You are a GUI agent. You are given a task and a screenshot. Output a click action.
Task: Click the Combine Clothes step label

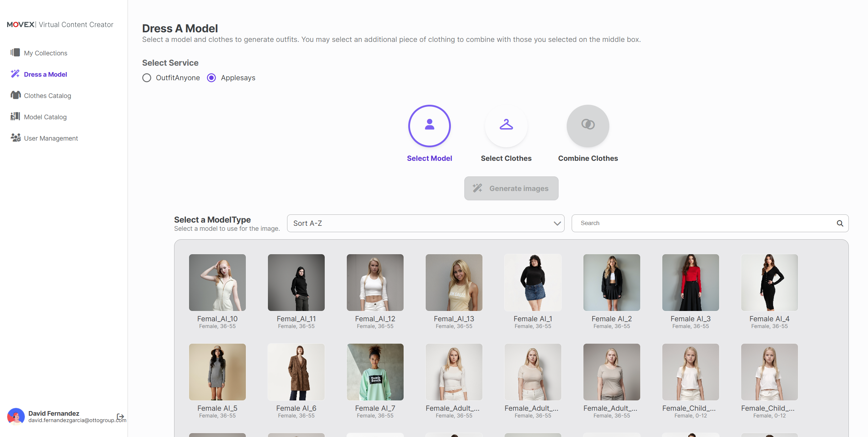click(x=588, y=158)
